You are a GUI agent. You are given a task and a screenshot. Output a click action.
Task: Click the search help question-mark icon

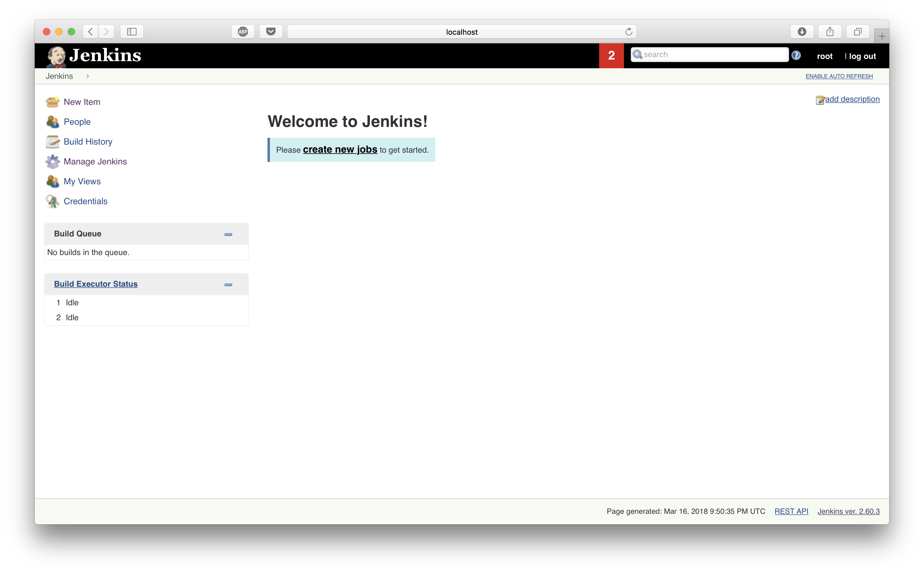point(796,56)
